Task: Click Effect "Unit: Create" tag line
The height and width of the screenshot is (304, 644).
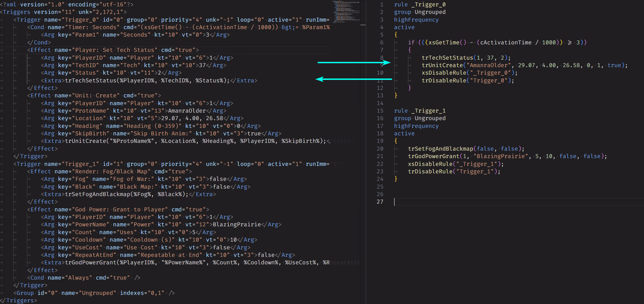Action: 94,95
